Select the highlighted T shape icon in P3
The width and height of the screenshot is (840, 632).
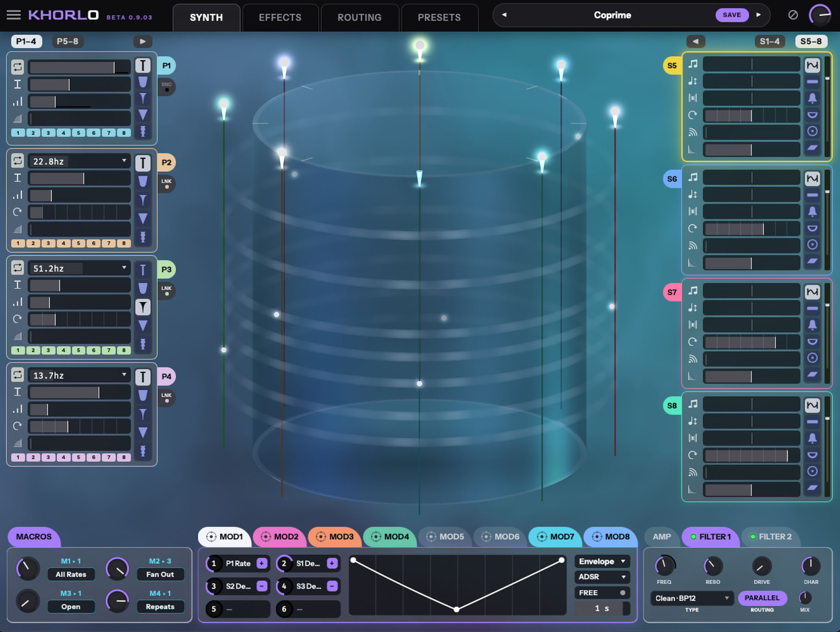click(143, 307)
